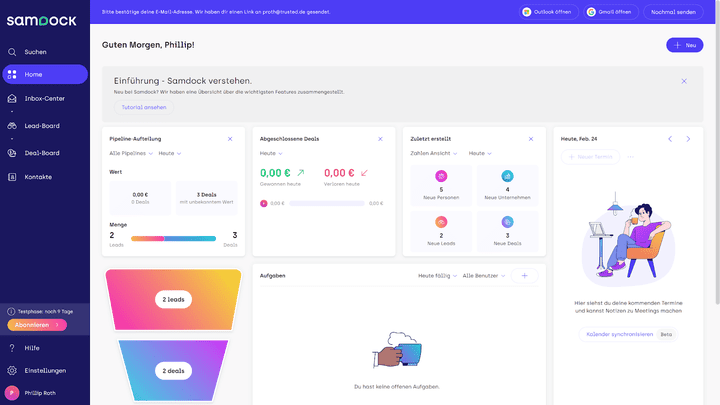Click the Kontakte icon in sidebar
This screenshot has width=720, height=405.
coord(12,177)
